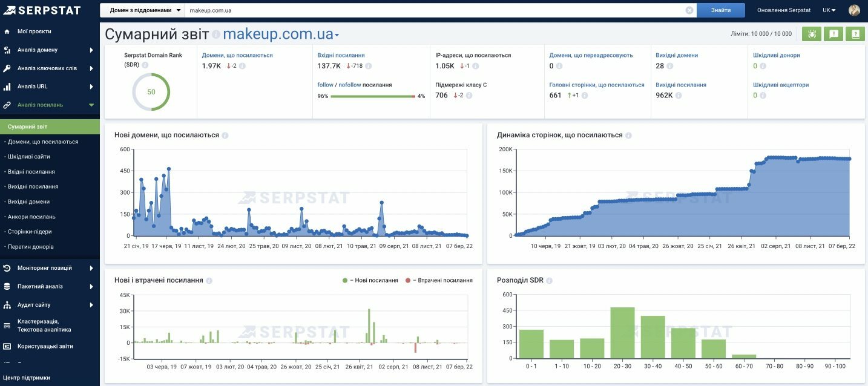
Task: Expand the Аналіз URL sidebar arrow
Action: tap(91, 87)
